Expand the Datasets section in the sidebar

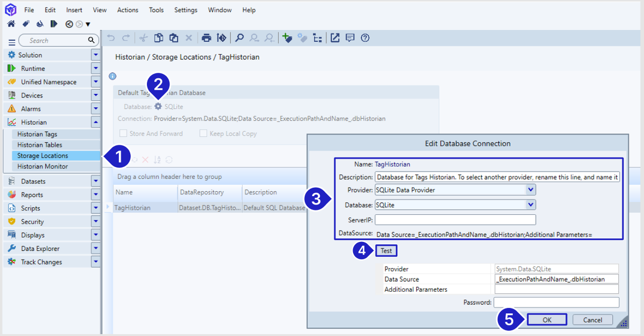pos(96,181)
